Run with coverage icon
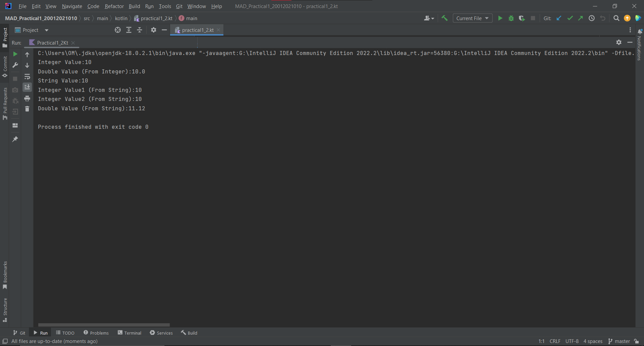The width and height of the screenshot is (644, 346). [x=522, y=18]
